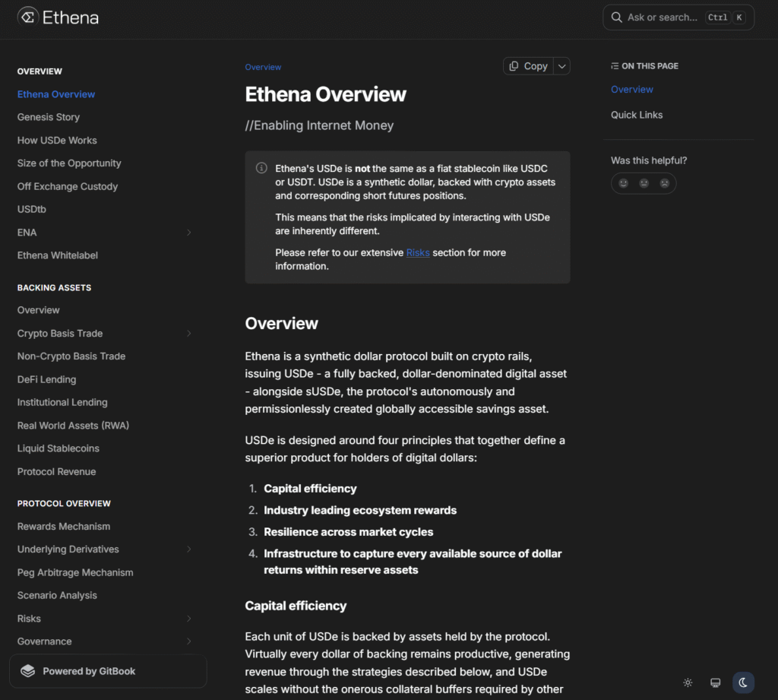Open Risks page in sidebar
778x700 pixels.
pyautogui.click(x=29, y=619)
